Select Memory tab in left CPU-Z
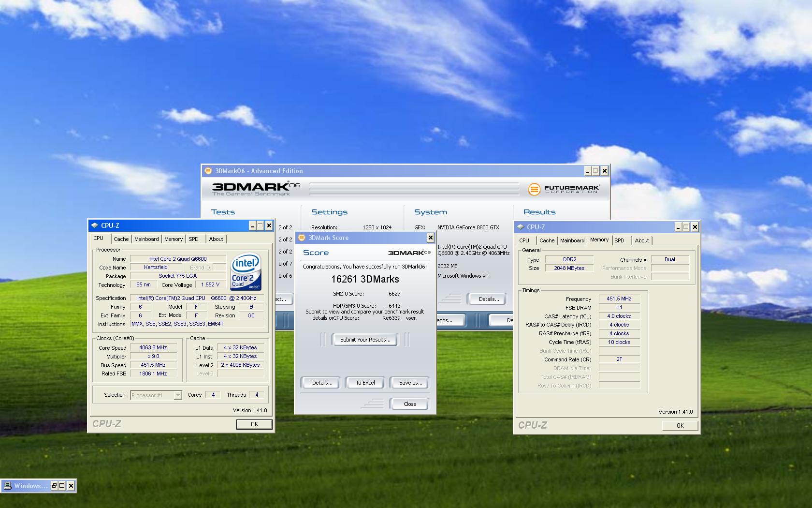This screenshot has height=508, width=812. 174,239
